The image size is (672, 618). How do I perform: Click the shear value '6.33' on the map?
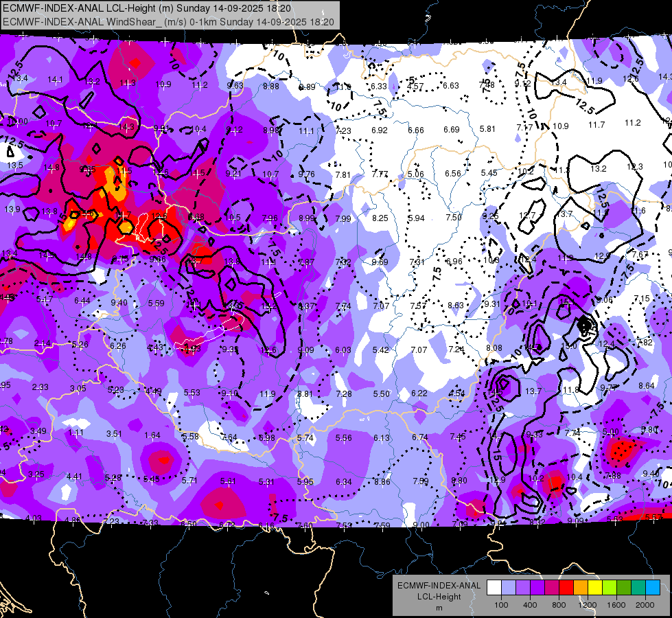(x=379, y=87)
